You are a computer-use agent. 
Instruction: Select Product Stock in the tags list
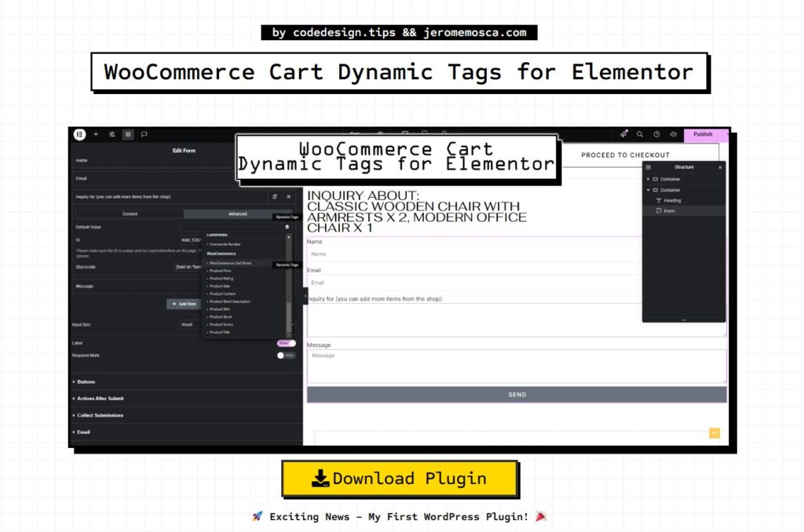click(x=221, y=317)
